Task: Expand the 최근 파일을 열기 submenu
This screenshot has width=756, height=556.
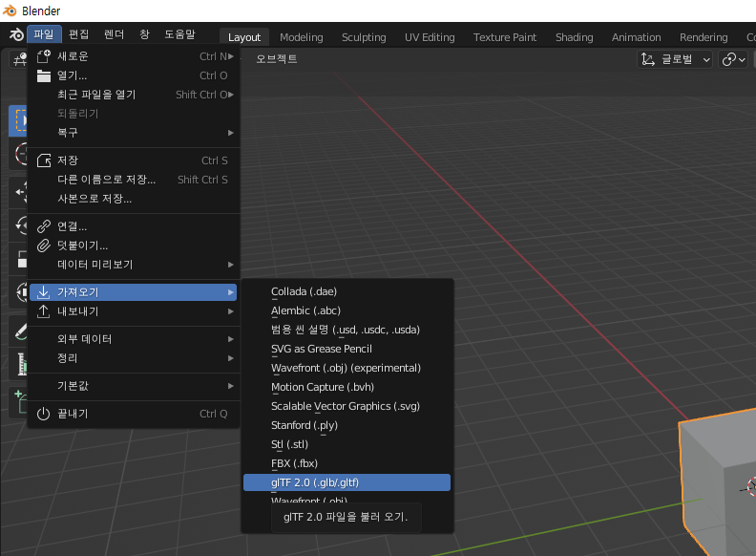Action: (134, 95)
